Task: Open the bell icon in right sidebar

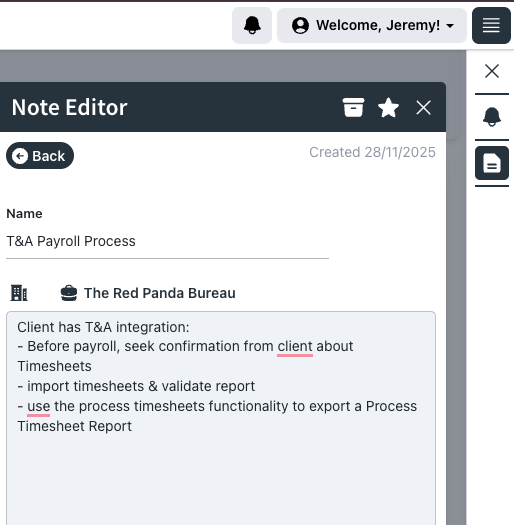Action: [x=492, y=117]
